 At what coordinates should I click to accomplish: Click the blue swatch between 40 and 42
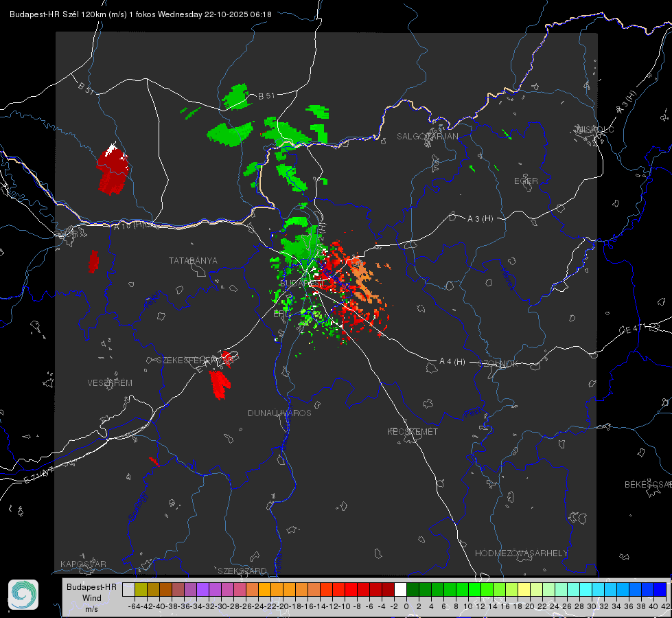point(660,590)
